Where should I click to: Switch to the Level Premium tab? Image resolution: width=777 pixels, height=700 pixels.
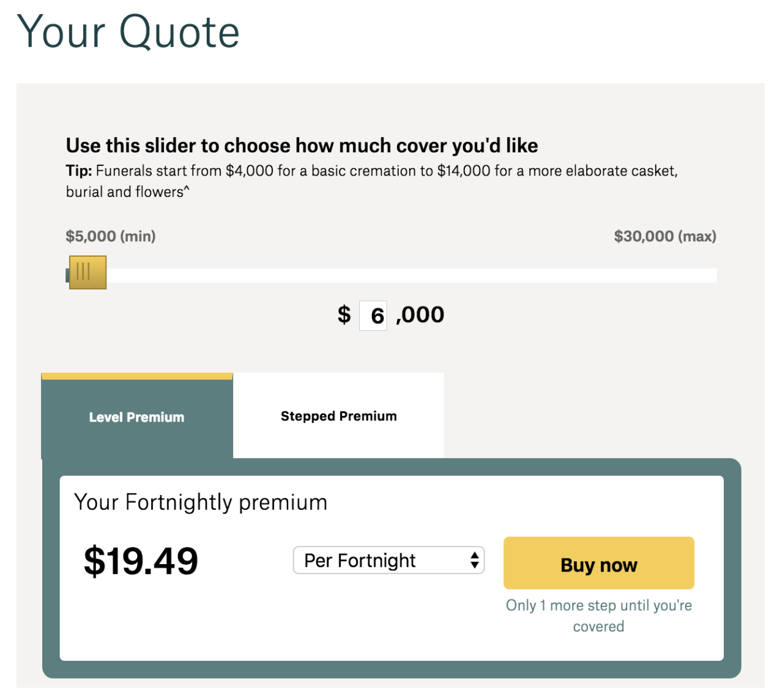click(x=136, y=417)
